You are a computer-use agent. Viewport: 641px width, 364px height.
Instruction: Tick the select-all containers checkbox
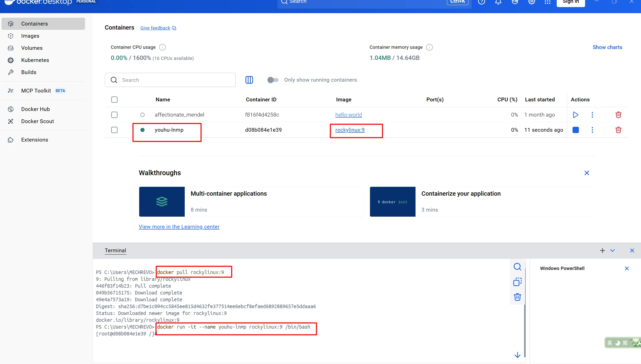click(114, 100)
